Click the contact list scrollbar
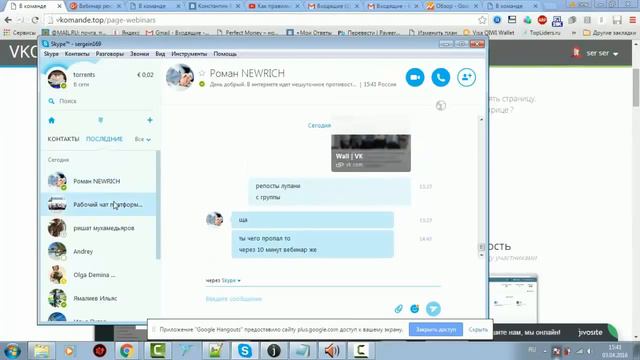The width and height of the screenshot is (640, 360). [x=158, y=204]
